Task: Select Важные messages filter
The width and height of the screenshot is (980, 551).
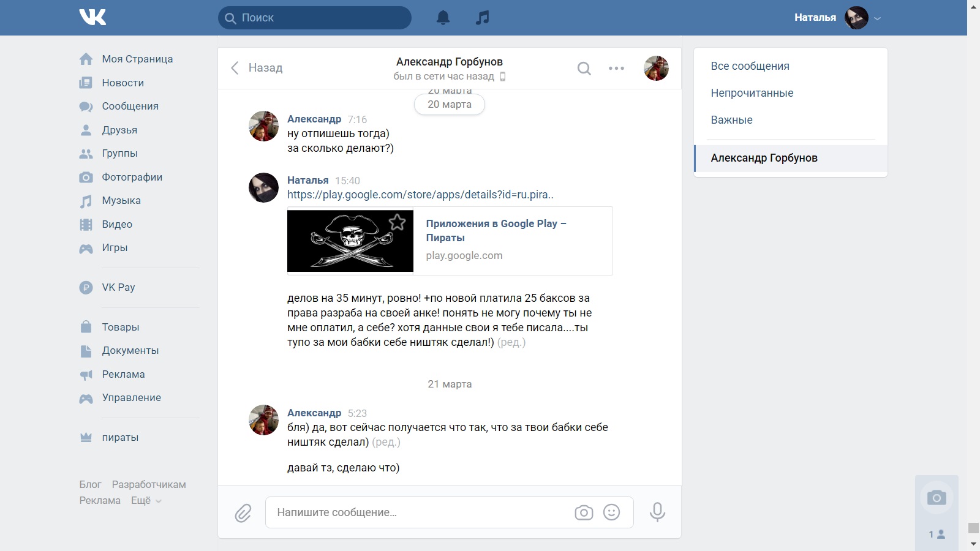Action: coord(731,120)
